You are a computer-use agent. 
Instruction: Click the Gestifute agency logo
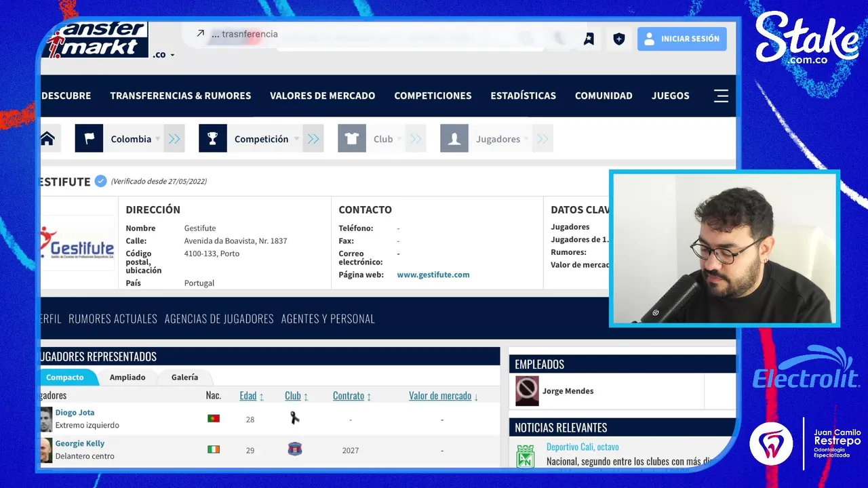(77, 243)
